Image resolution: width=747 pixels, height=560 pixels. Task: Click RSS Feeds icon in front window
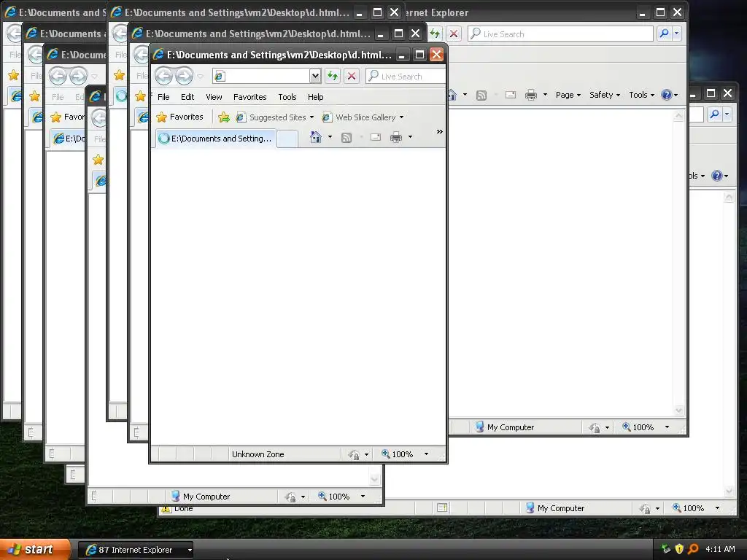347,138
